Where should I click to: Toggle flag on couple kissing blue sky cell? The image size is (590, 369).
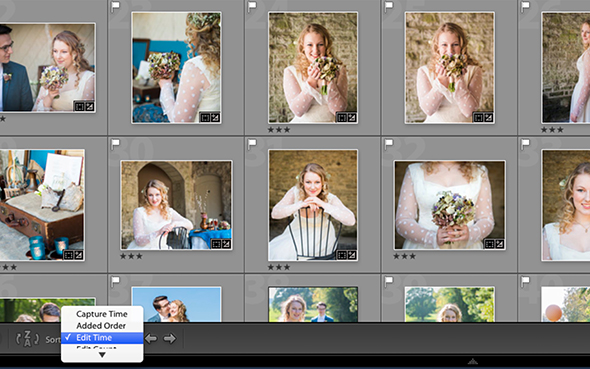click(116, 281)
